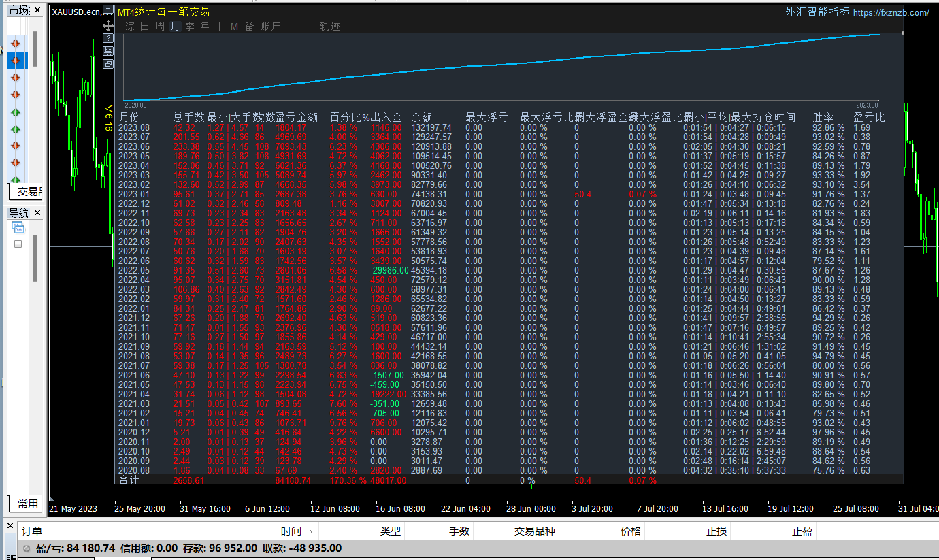Switch to the 日 daily tab
The width and height of the screenshot is (939, 560).
click(145, 27)
